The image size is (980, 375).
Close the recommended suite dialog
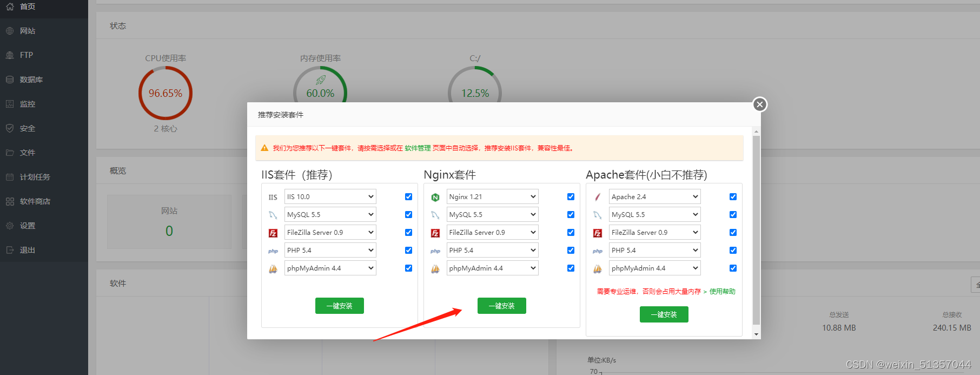tap(760, 104)
